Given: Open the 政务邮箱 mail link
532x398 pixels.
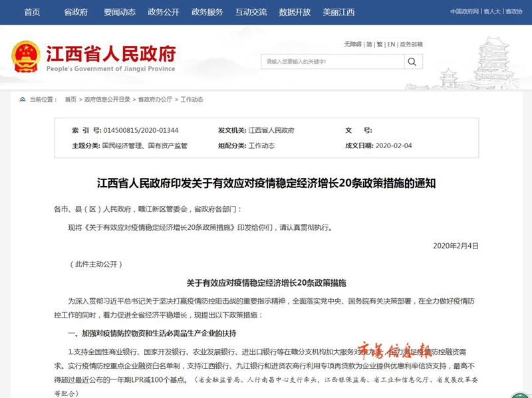Looking at the screenshot, I should 411,45.
